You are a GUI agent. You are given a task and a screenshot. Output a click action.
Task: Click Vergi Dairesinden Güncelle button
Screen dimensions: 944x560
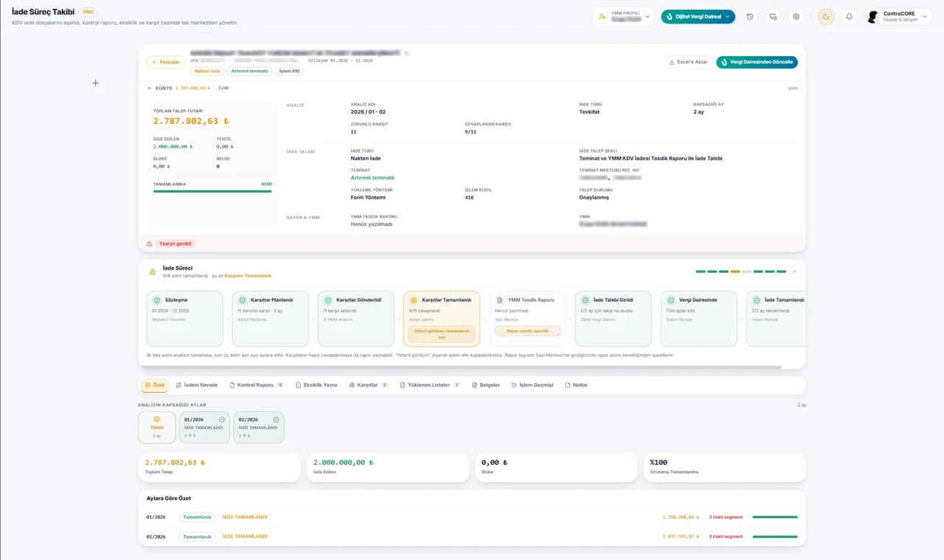coord(757,63)
